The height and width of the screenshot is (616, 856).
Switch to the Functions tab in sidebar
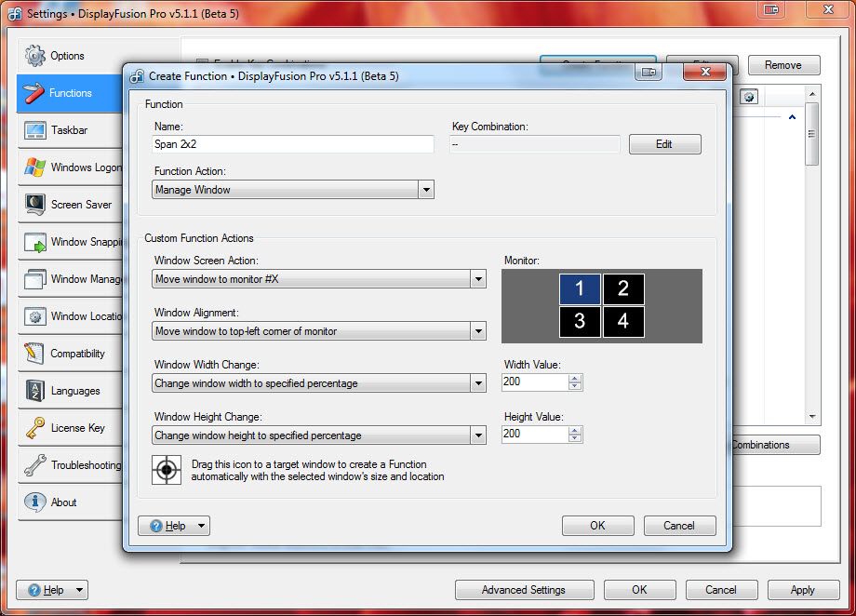[70, 93]
